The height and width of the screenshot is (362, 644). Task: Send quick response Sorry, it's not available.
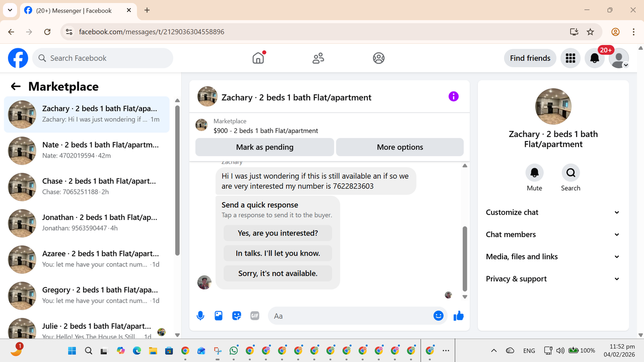[x=278, y=273]
